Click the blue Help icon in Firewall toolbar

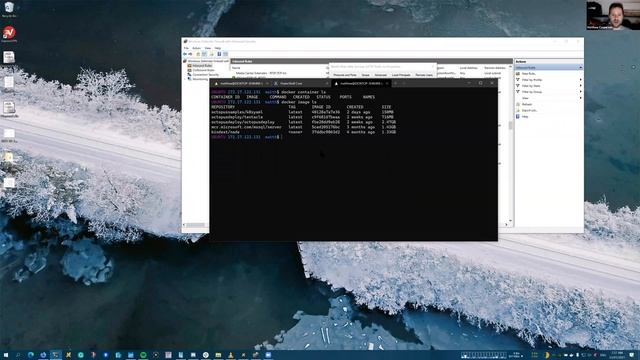219,54
